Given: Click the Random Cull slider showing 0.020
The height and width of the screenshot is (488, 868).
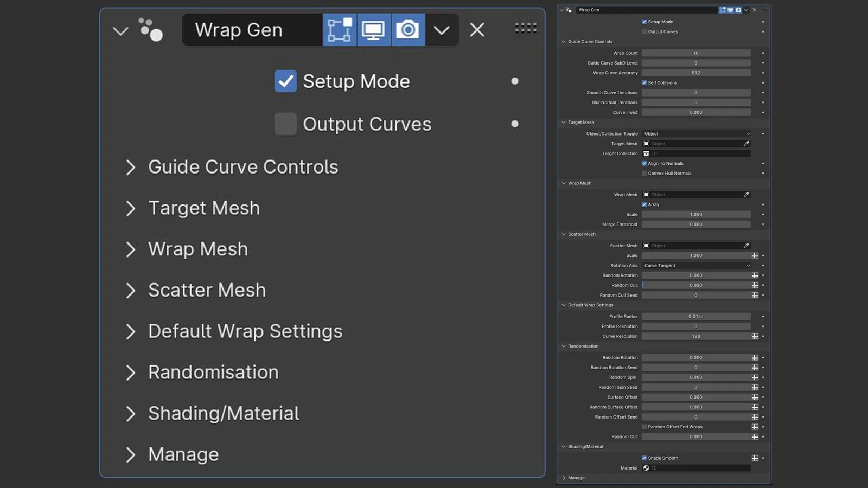Looking at the screenshot, I should pos(696,285).
